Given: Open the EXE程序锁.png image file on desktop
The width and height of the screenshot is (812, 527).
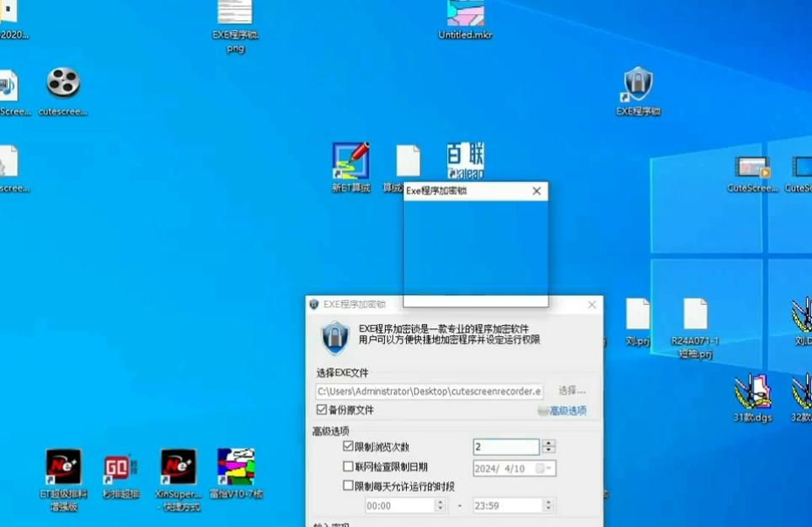Looking at the screenshot, I should (x=235, y=24).
